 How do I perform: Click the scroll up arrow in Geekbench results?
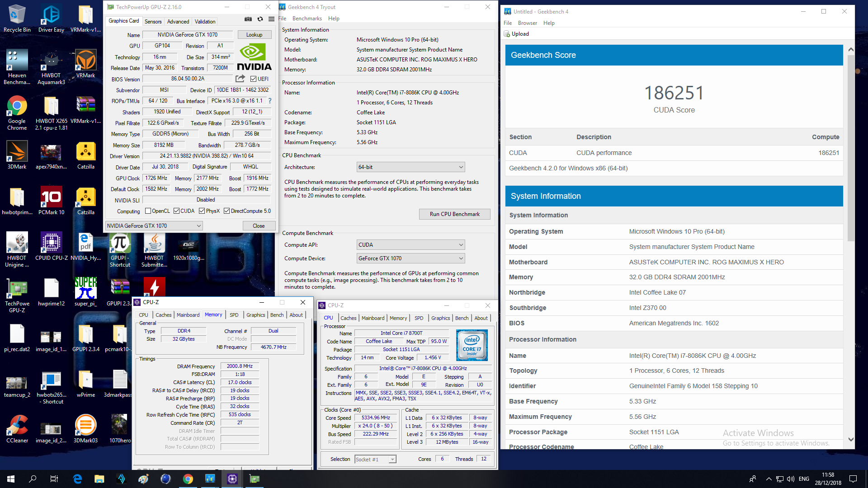(x=850, y=49)
